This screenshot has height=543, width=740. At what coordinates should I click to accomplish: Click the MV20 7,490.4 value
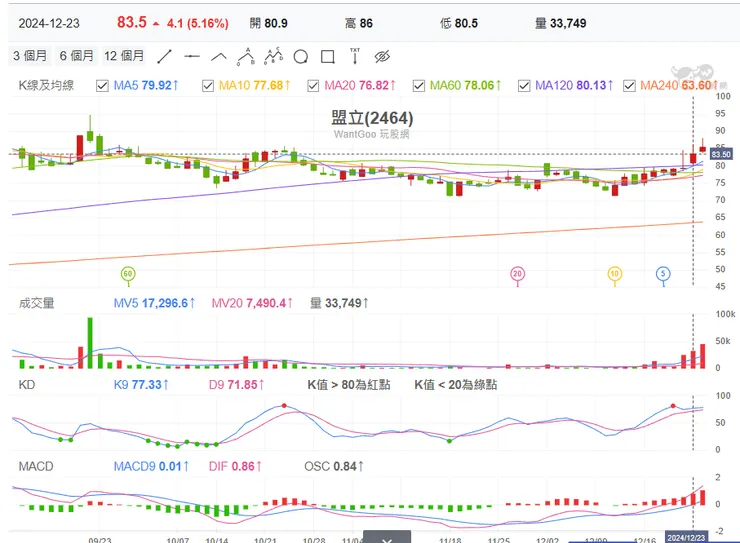click(x=252, y=303)
